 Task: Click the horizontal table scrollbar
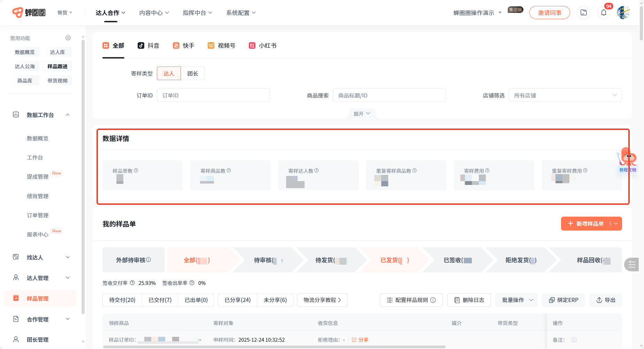click(x=274, y=347)
